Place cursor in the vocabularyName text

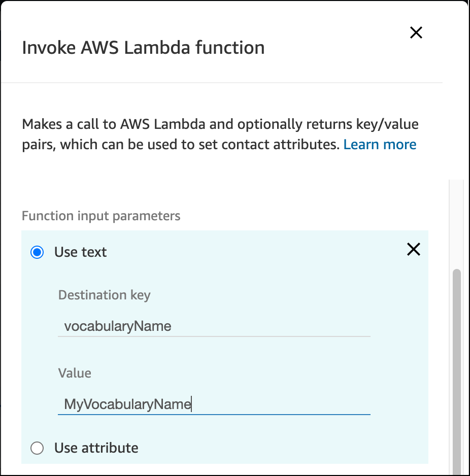[117, 326]
